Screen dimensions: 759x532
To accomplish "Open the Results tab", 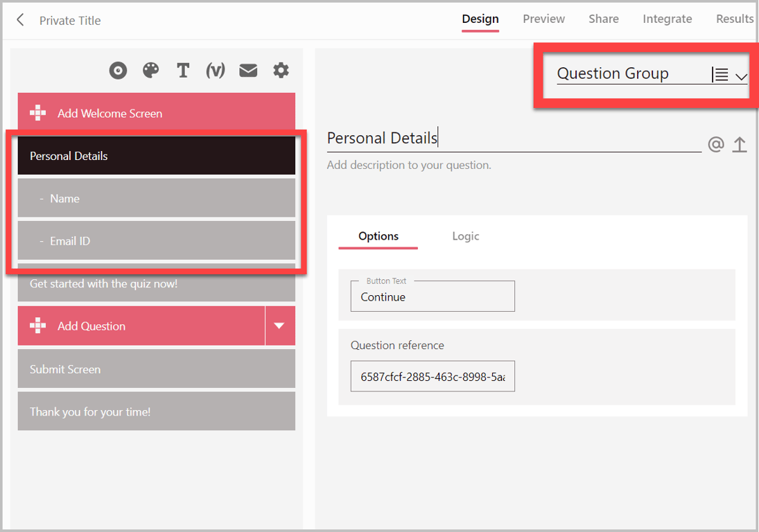I will pos(735,19).
